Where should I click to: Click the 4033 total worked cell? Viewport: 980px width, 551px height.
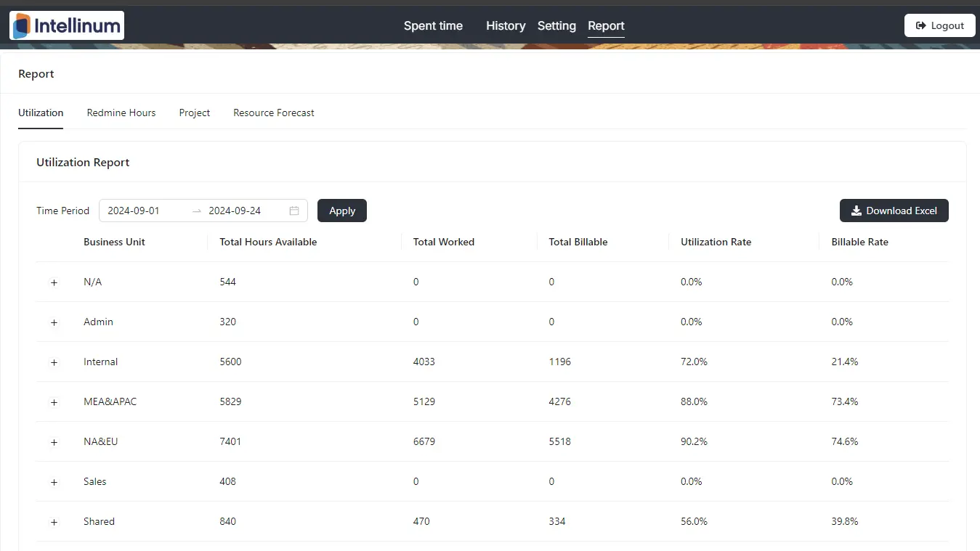click(424, 362)
